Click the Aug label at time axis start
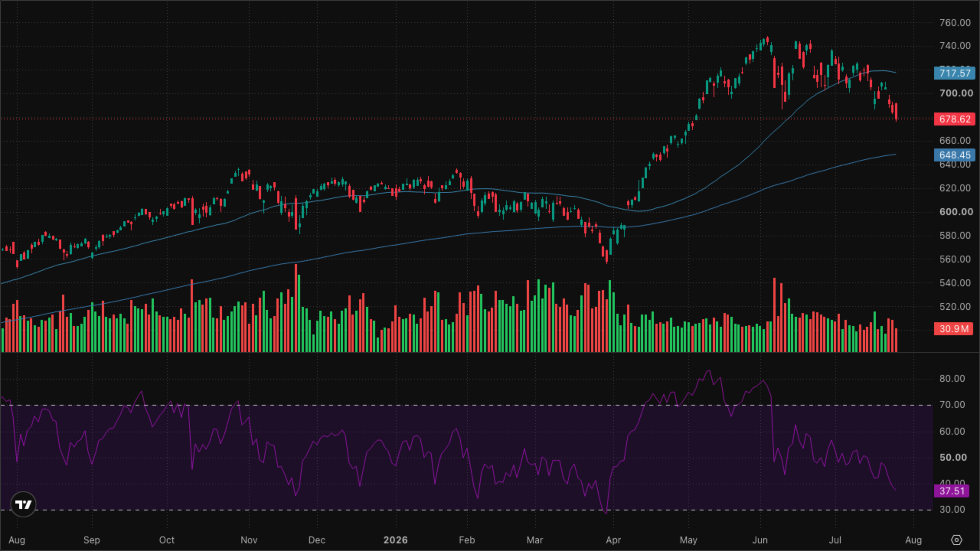The width and height of the screenshot is (980, 551). (x=17, y=540)
